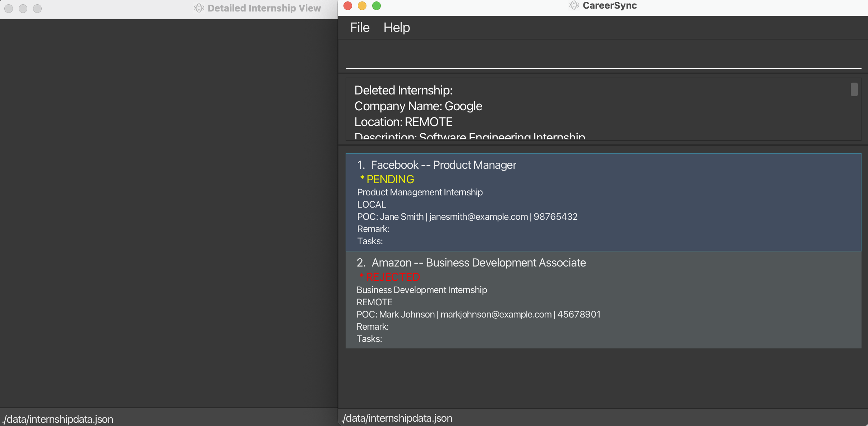
Task: Click the red REJECTED status label
Action: click(x=392, y=277)
